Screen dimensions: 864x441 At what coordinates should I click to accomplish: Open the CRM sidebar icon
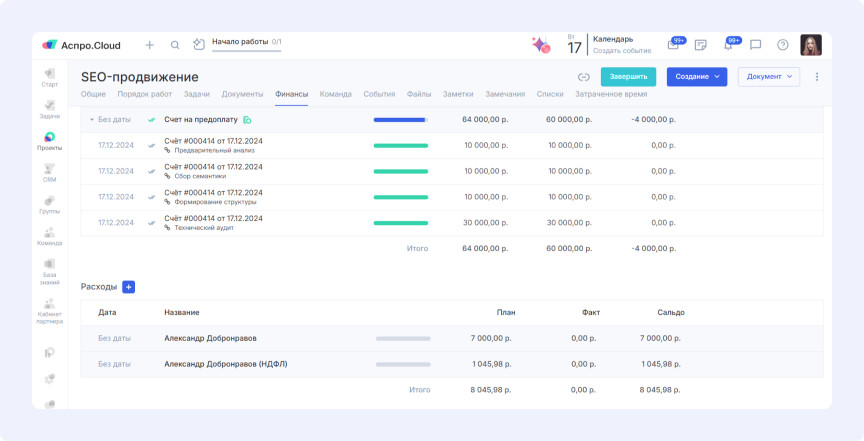(50, 171)
